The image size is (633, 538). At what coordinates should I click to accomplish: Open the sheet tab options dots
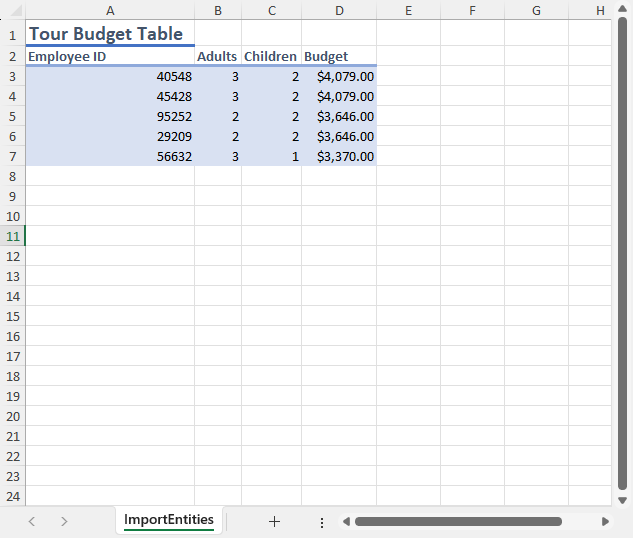(321, 522)
